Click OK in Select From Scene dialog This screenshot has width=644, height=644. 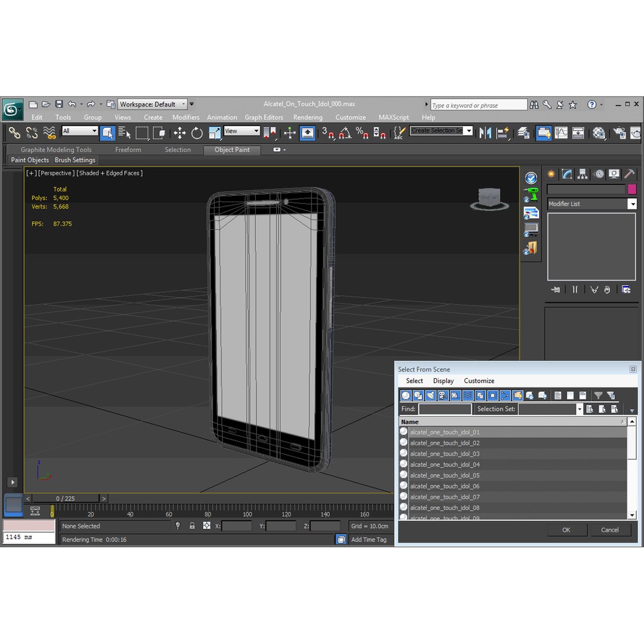click(x=566, y=530)
